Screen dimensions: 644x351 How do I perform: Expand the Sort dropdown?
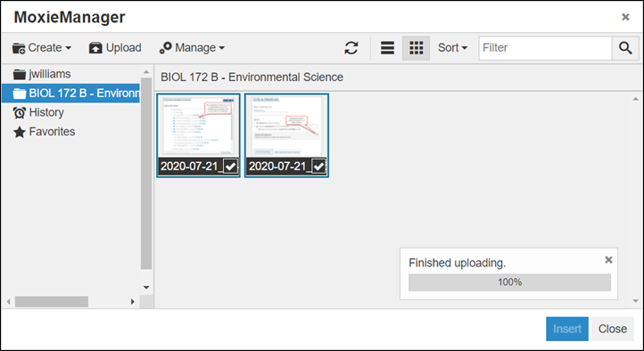(x=452, y=48)
